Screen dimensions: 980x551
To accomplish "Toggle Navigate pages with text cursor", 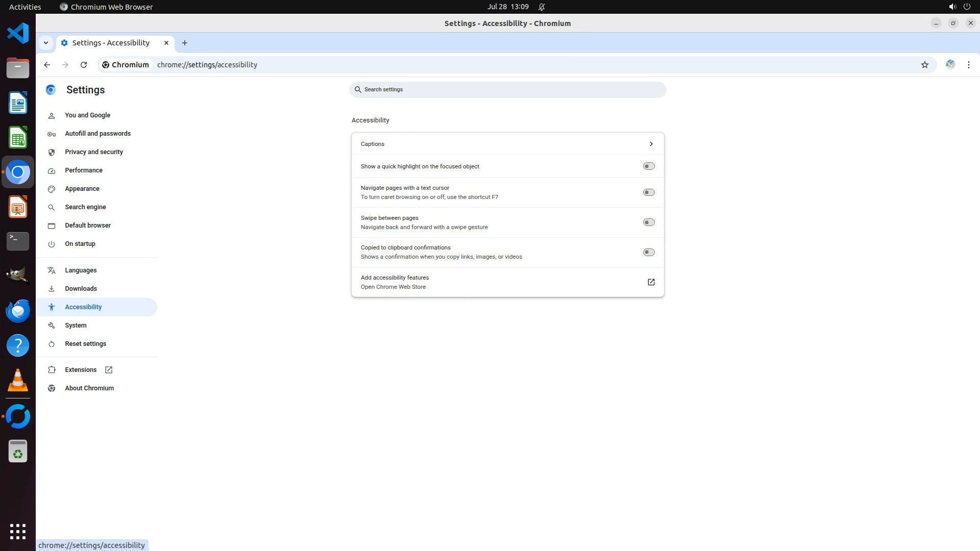I will (x=648, y=192).
